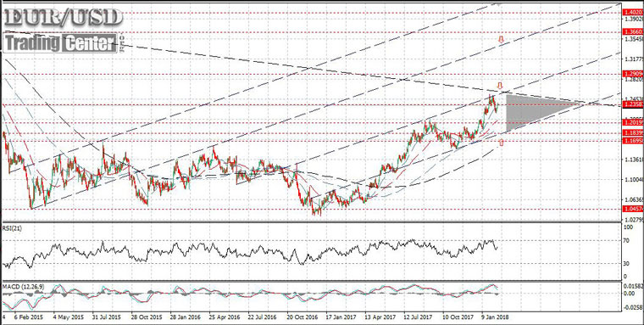Image resolution: width=644 pixels, height=325 pixels.
Task: Click the 0.0158 value on MACD scale
Action: point(634,285)
